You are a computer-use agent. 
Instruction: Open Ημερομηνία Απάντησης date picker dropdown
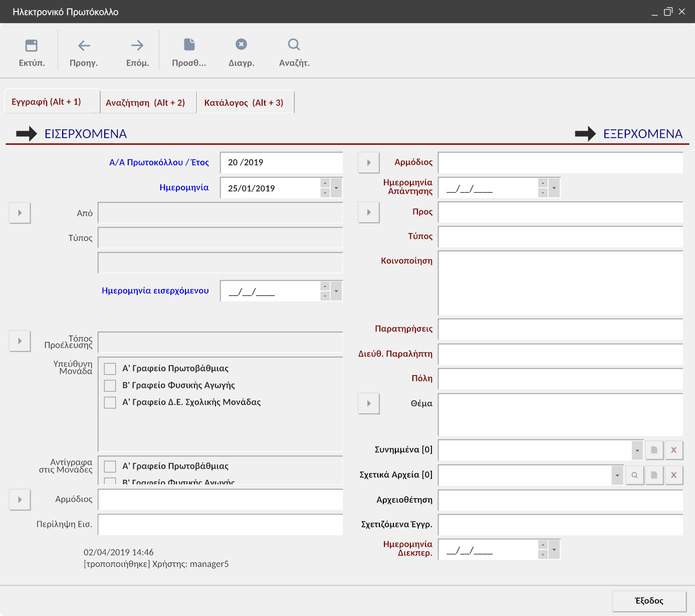[x=554, y=188]
